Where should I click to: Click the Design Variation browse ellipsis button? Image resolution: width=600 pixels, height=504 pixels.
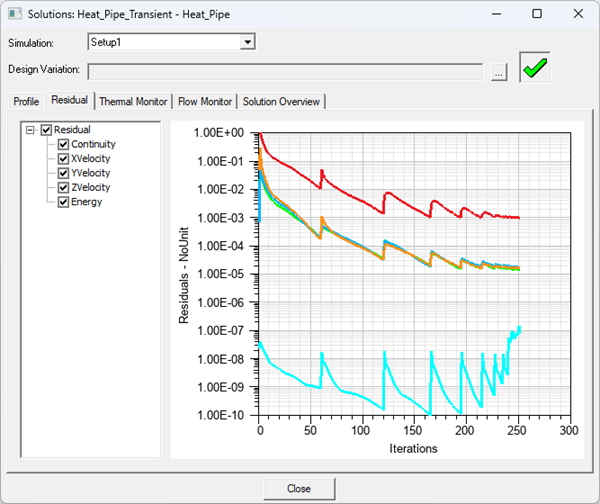coord(499,72)
